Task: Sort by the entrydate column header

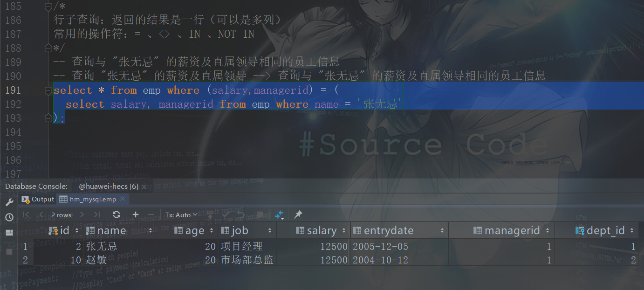Action: click(x=399, y=230)
